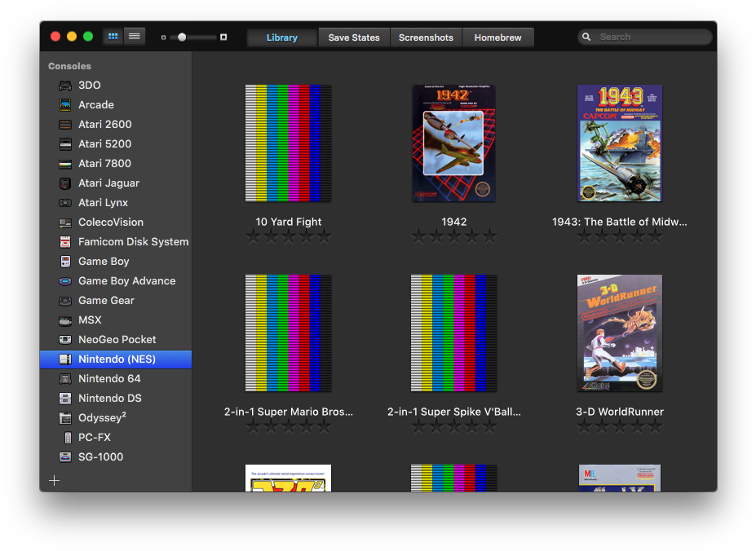Select the Atari 2600 console icon

[x=65, y=125]
